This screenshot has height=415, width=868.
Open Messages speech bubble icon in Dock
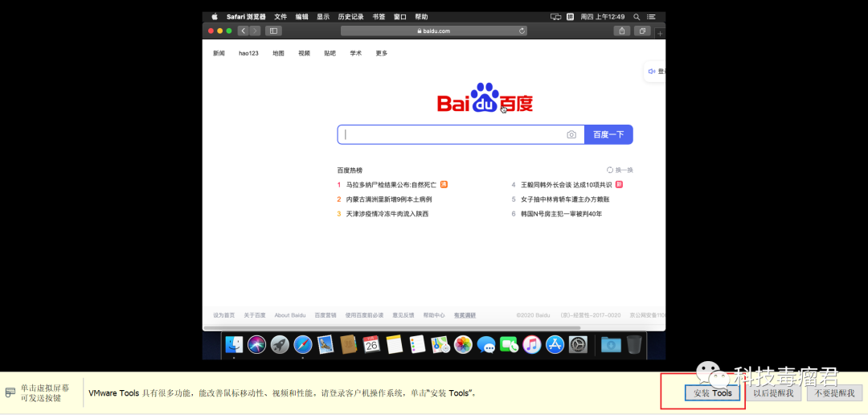click(486, 345)
